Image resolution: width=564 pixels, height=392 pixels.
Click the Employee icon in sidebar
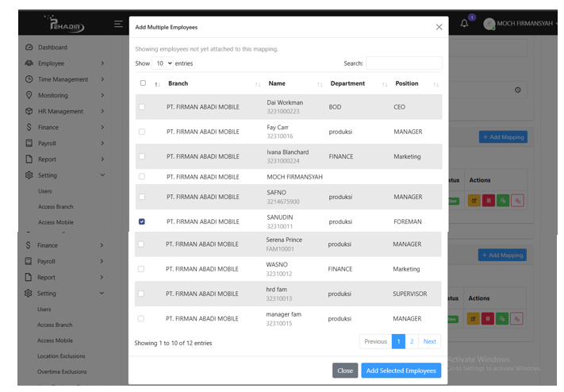29,63
